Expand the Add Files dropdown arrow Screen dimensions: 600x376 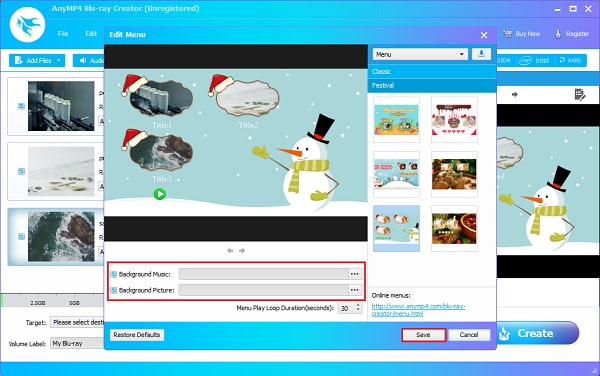[59, 60]
